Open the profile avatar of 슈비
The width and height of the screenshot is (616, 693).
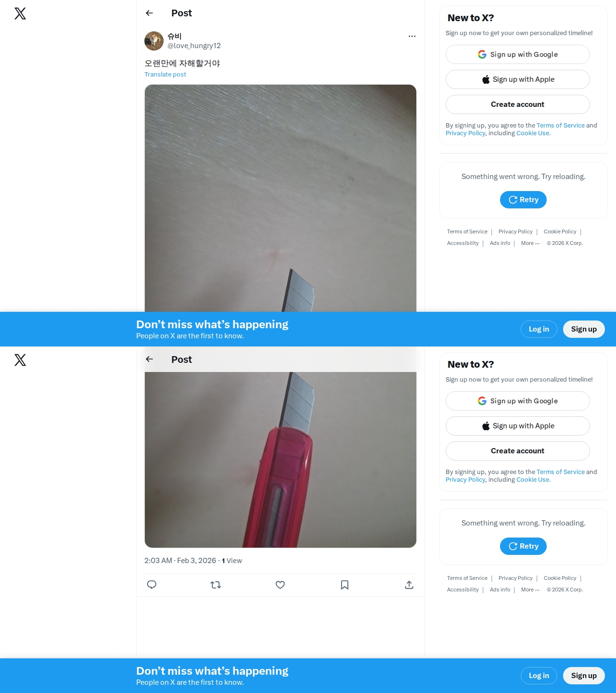154,41
